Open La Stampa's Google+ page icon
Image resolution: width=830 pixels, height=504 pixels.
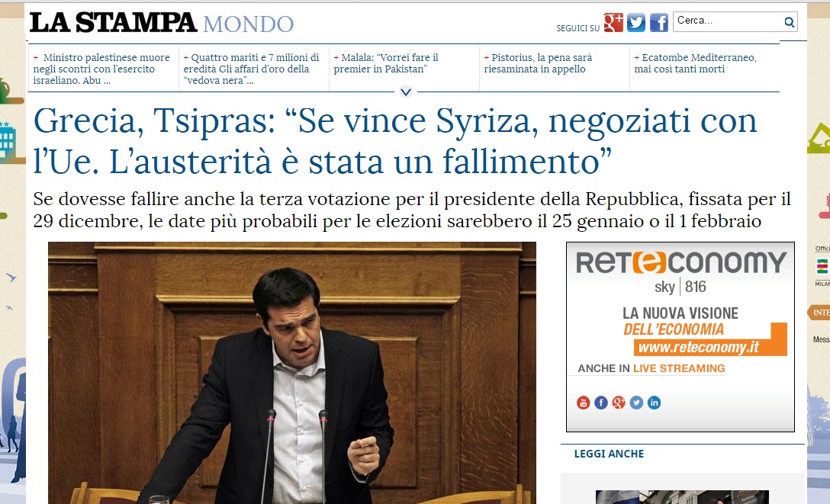(613, 22)
